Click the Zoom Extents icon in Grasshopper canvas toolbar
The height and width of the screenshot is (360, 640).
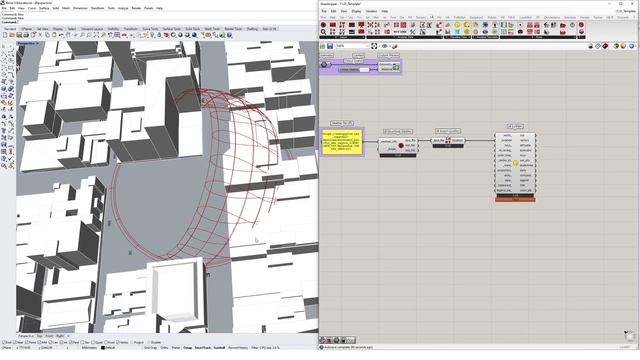pyautogui.click(x=374, y=46)
